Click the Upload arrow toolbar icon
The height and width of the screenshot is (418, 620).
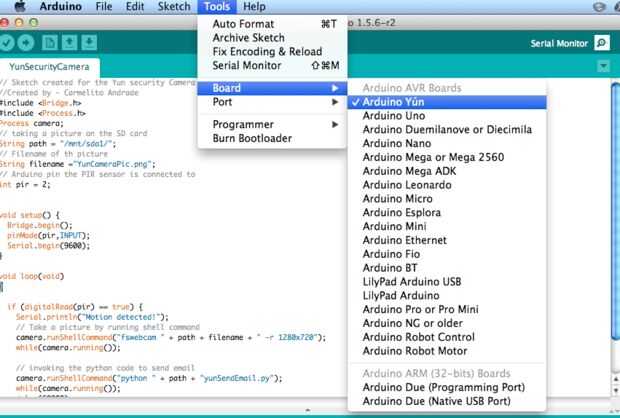[x=26, y=43]
